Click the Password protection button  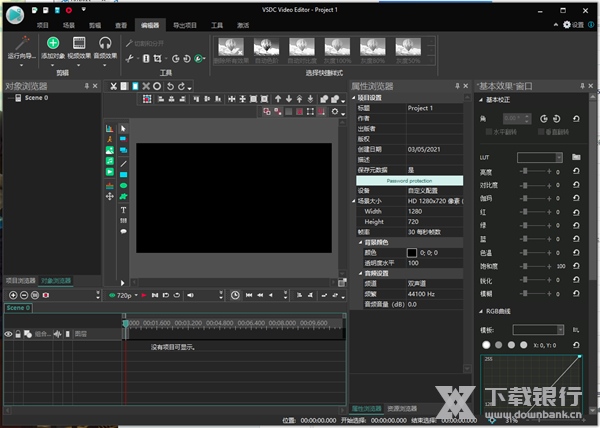(x=407, y=180)
